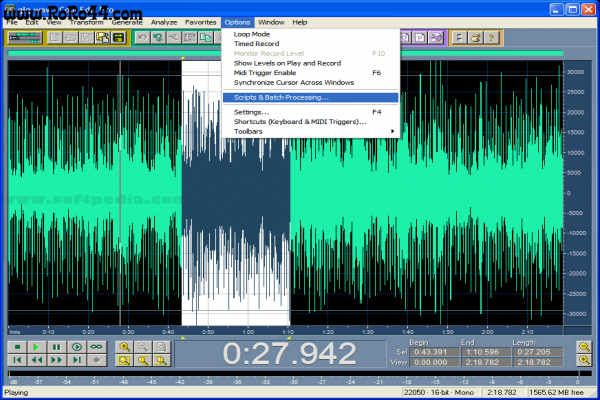Open the Help menu
Image resolution: width=600 pixels, height=400 pixels.
300,22
